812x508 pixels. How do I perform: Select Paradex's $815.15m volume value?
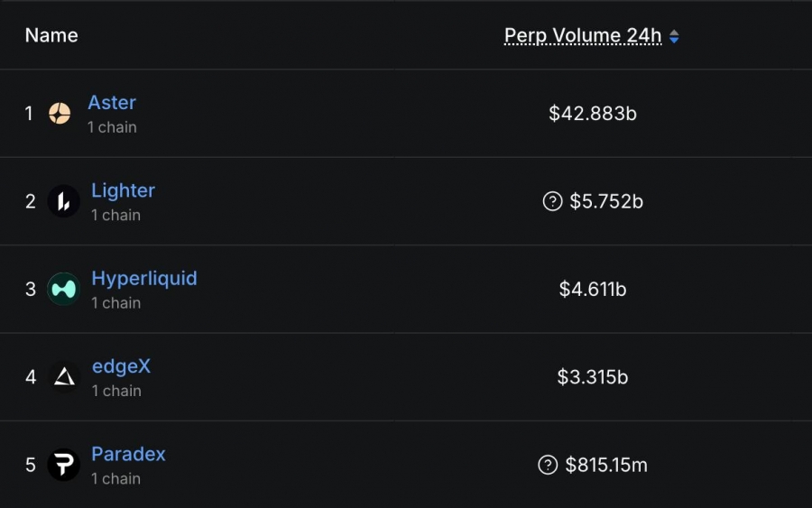606,465
